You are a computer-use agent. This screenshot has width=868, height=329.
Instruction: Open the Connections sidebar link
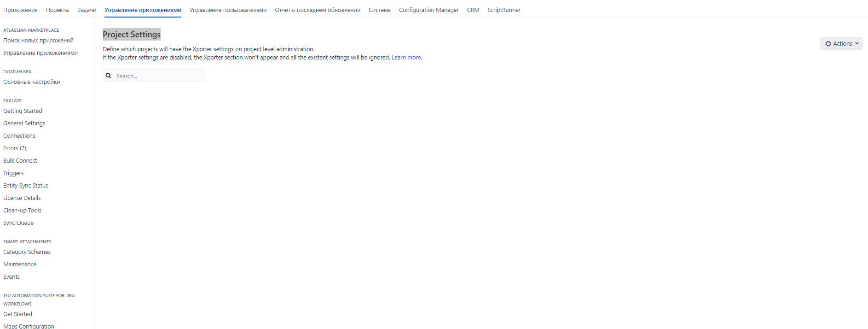pyautogui.click(x=19, y=136)
